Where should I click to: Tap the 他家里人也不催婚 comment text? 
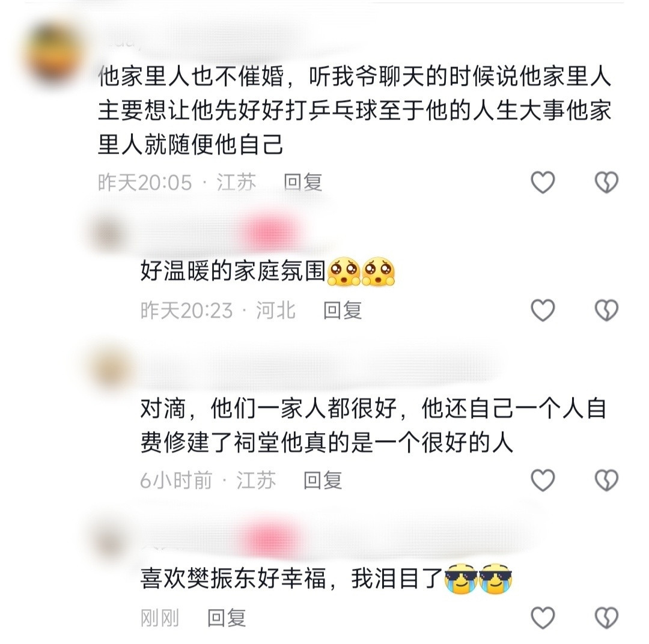coord(355,111)
